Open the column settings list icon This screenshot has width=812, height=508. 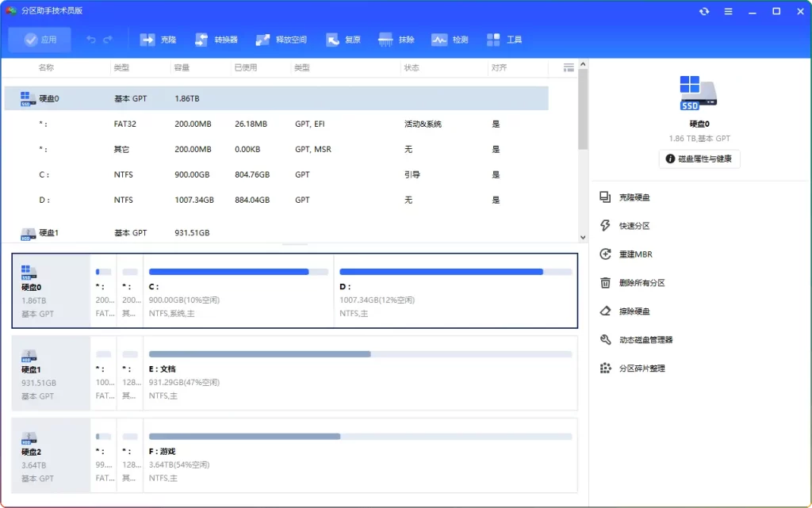pos(568,67)
